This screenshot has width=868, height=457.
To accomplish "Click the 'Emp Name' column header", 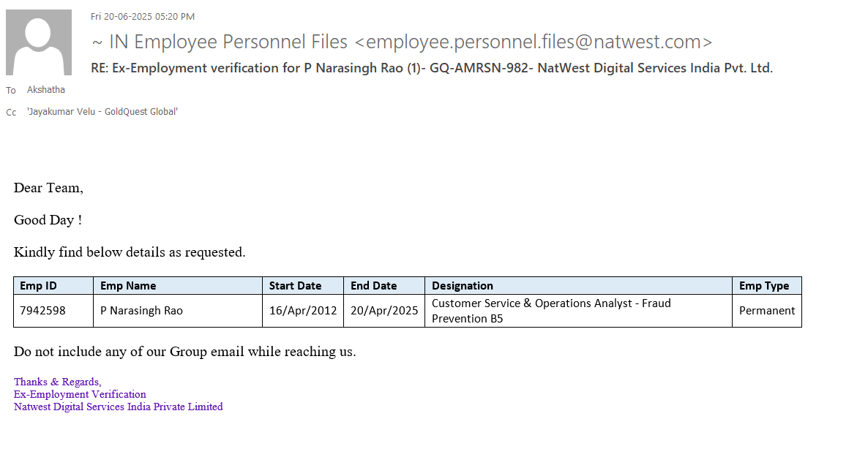I will coord(128,286).
